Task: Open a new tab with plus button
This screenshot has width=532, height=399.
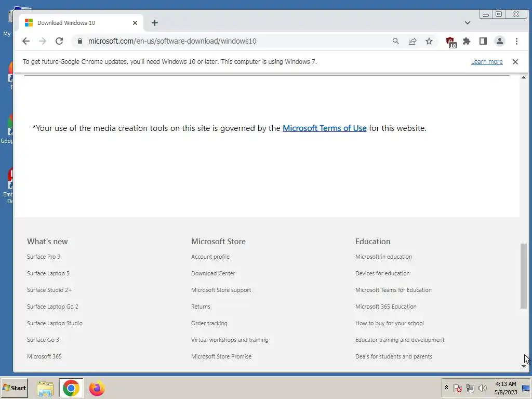Action: pos(155,23)
